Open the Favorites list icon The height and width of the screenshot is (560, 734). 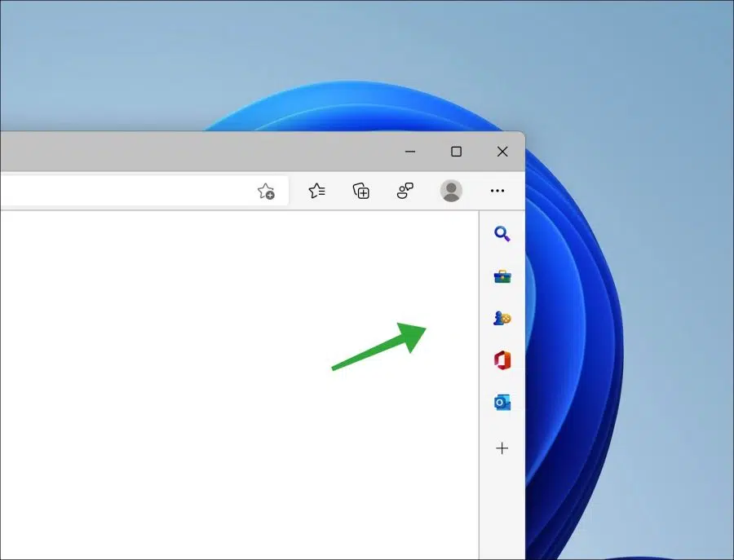click(x=317, y=191)
